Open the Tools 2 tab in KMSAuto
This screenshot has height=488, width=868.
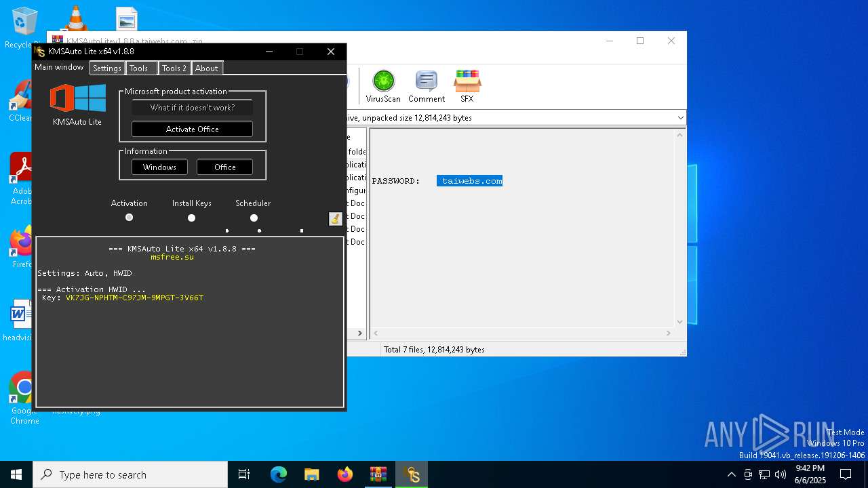point(174,68)
